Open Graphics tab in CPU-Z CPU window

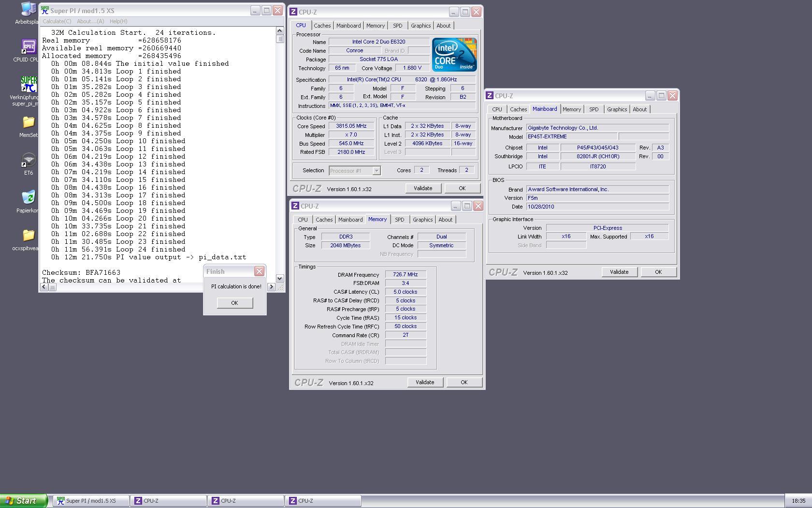pos(420,26)
